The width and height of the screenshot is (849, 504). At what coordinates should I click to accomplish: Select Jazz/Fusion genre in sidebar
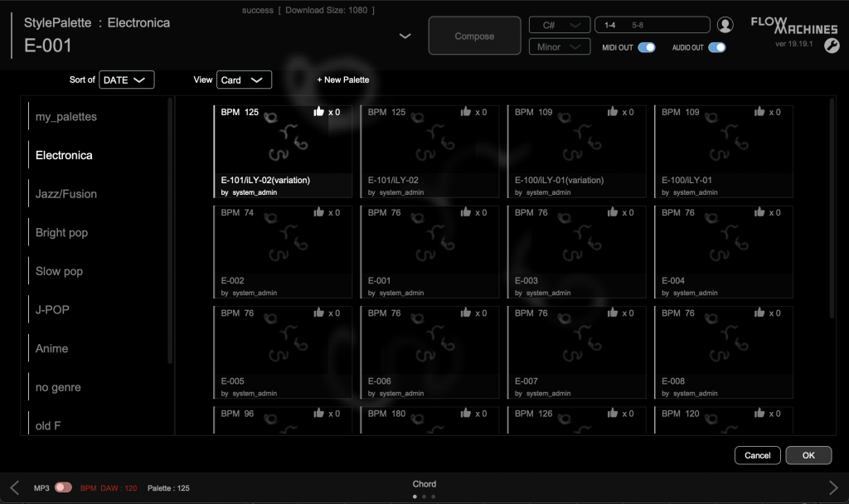point(66,194)
